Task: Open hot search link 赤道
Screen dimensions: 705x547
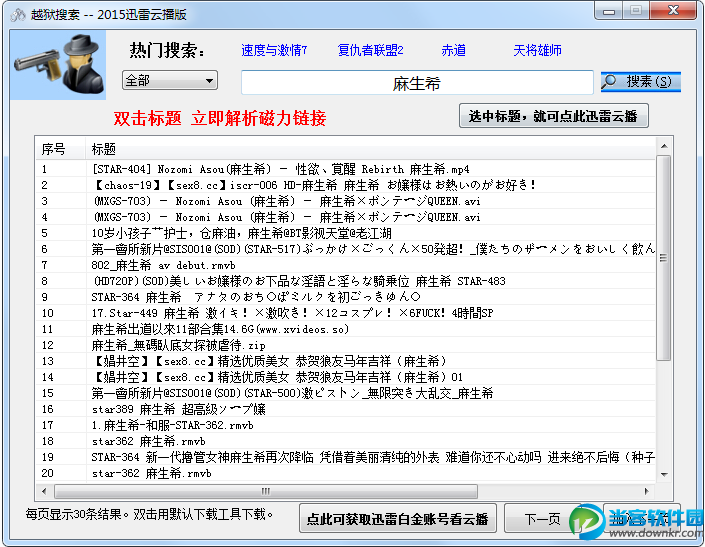Action: pyautogui.click(x=453, y=50)
